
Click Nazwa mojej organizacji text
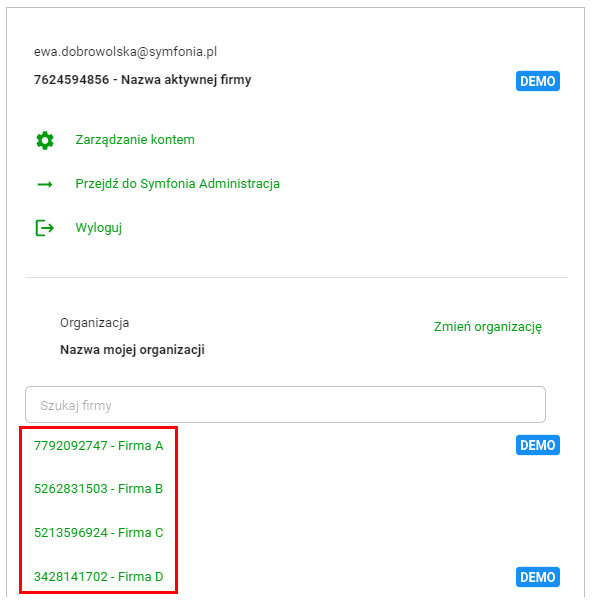[x=132, y=350]
